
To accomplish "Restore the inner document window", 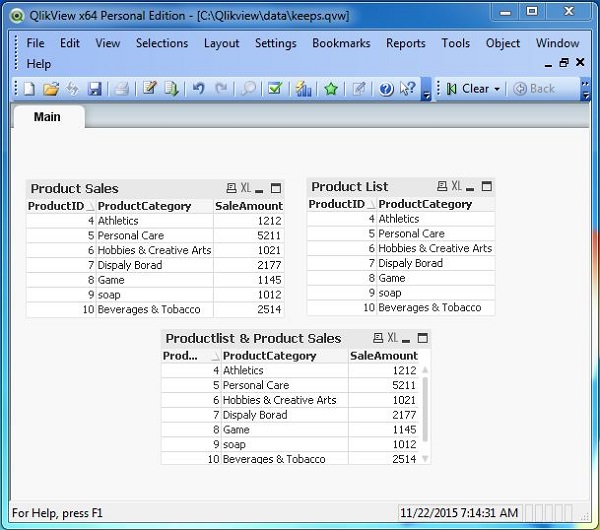I will click(564, 62).
